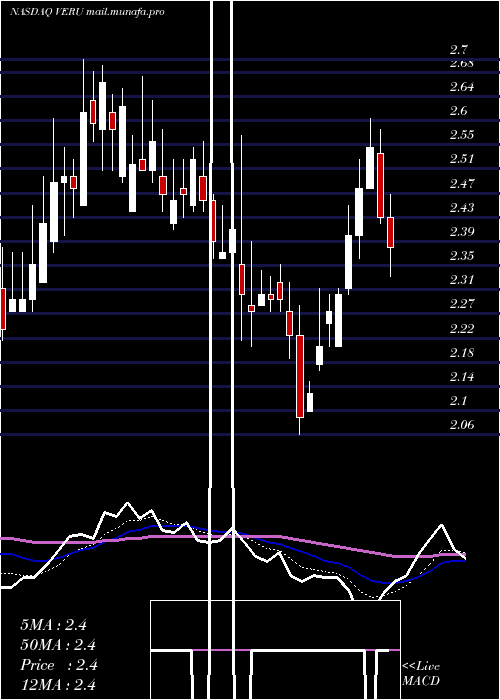Screen dimensions: 500x700
Task: Click the 2.06 price axis label
Action: point(462,425)
